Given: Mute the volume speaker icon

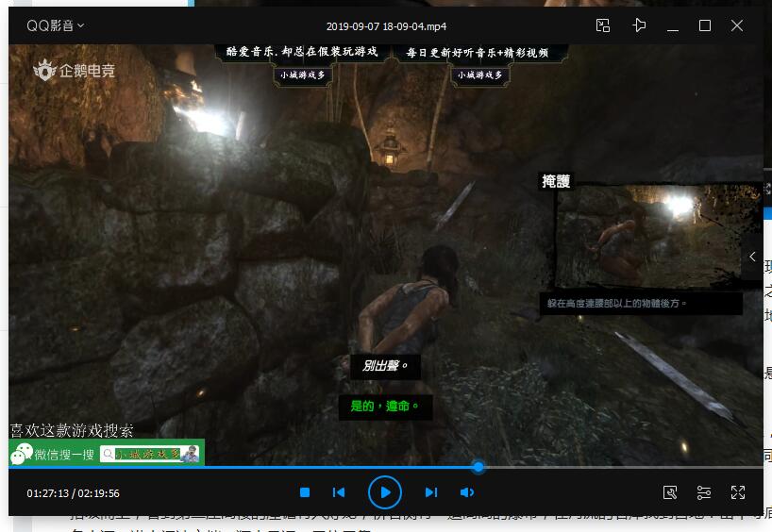Looking at the screenshot, I should tap(466, 492).
